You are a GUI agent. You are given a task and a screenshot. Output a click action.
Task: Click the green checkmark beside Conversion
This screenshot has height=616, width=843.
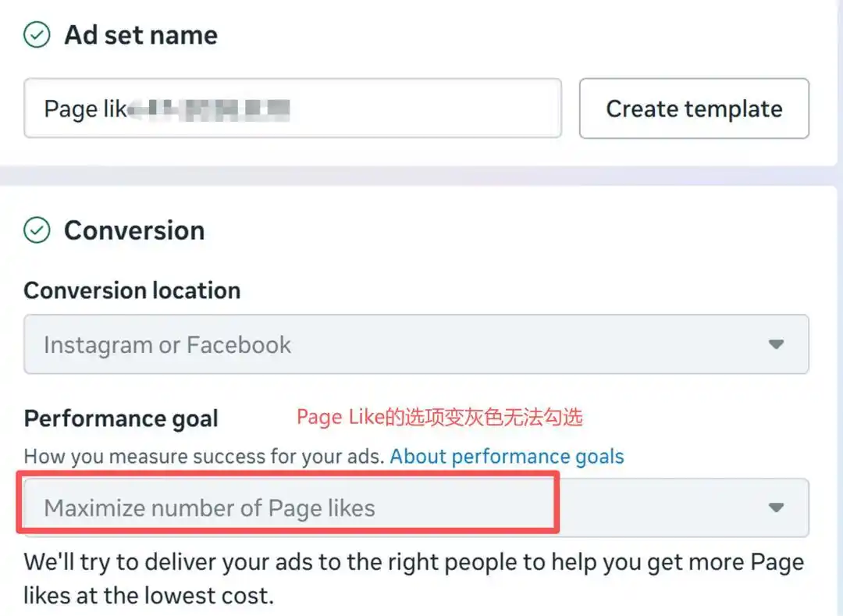click(x=37, y=230)
